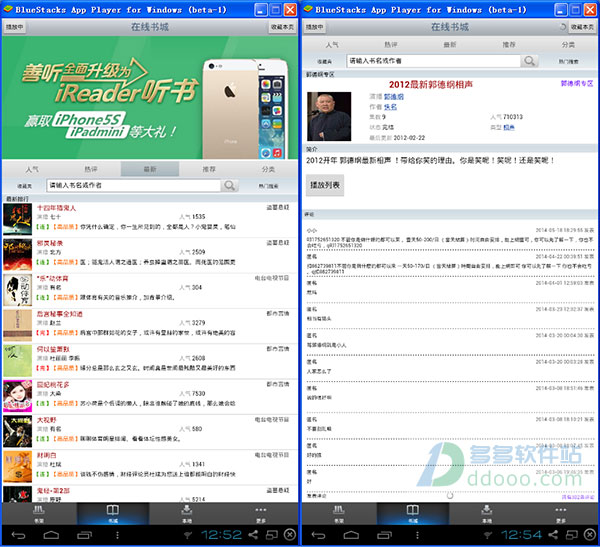Open the 郭德纲专区 purple link
The height and width of the screenshot is (547, 600).
577,83
